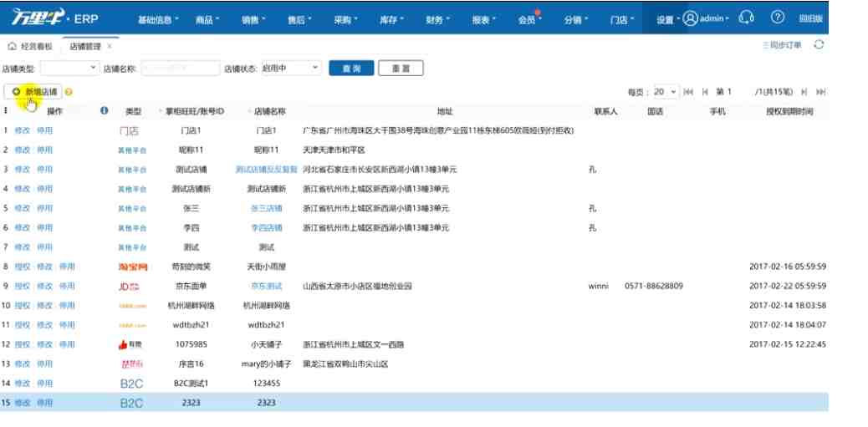Select the date '2017-02-16 05:59:59'
The height and width of the screenshot is (427, 868).
788,267
